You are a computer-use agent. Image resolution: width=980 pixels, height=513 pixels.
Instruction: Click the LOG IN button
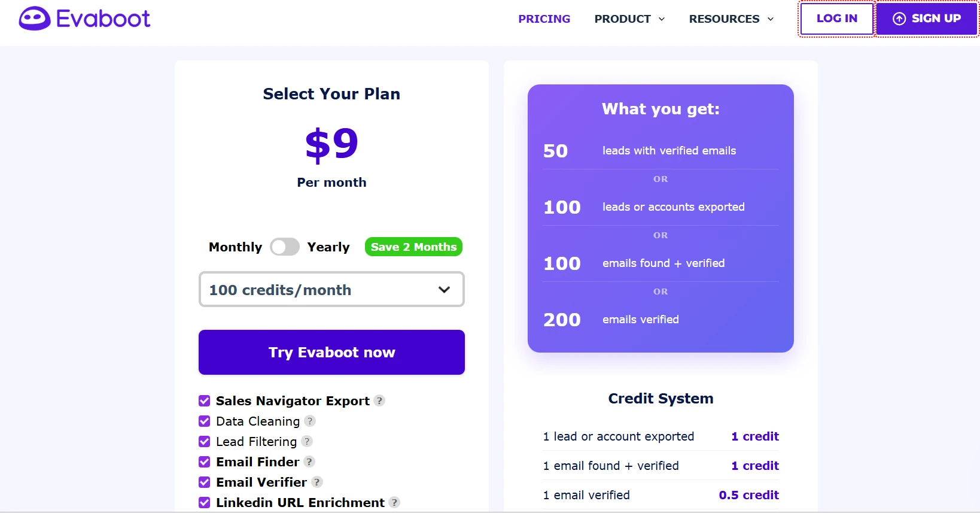coord(836,19)
